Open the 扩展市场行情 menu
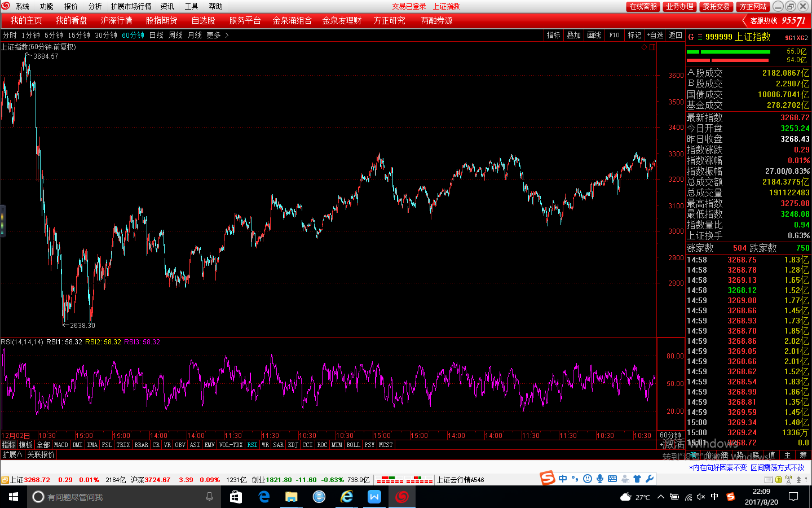Image resolution: width=812 pixels, height=508 pixels. [131, 6]
